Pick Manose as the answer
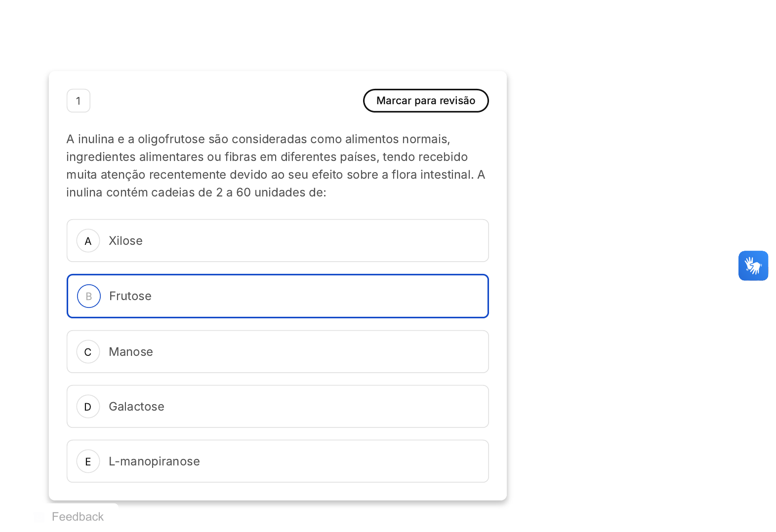 (278, 352)
